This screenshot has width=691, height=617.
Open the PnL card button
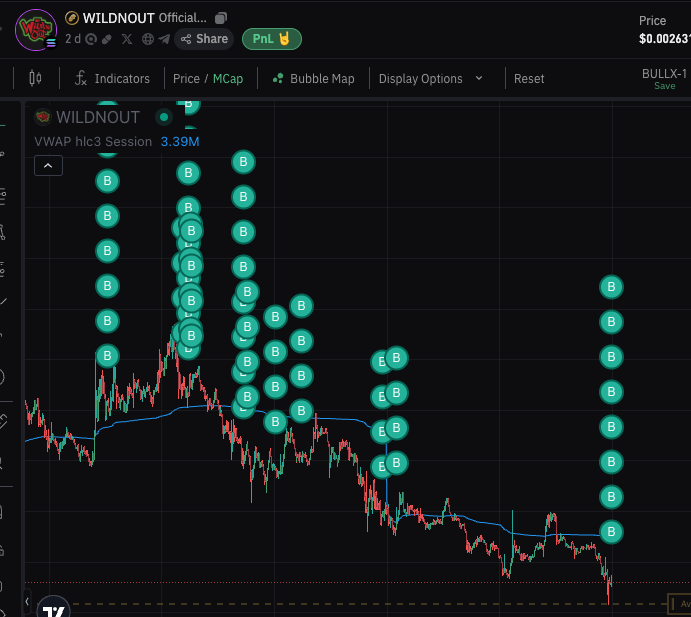tap(272, 39)
